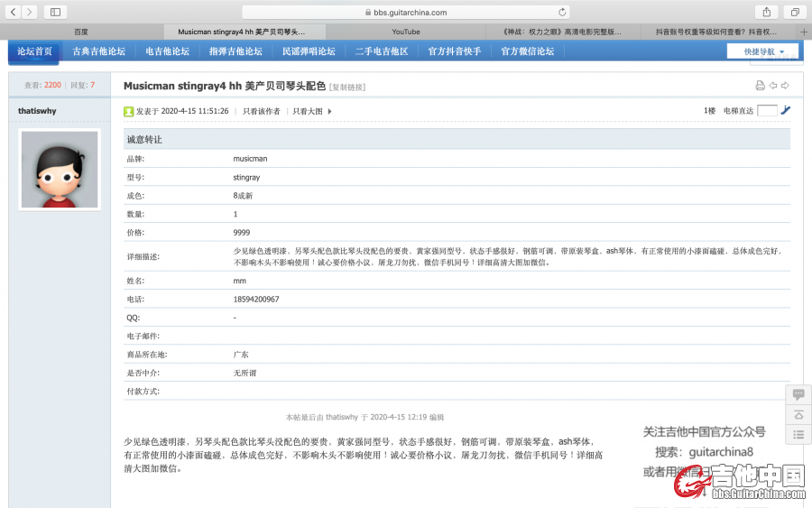Image resolution: width=812 pixels, height=508 pixels.
Task: Open 电吉他论坛 nav item
Action: (167, 51)
